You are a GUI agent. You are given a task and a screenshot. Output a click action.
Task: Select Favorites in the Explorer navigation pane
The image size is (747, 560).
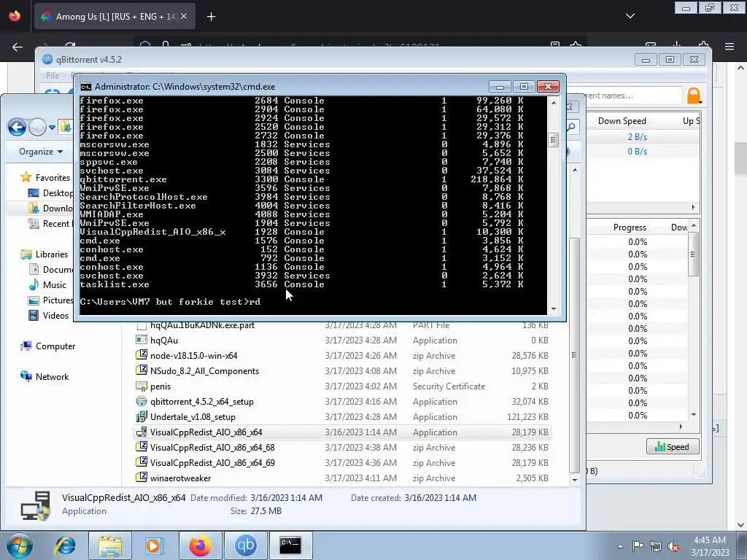pyautogui.click(x=46, y=178)
